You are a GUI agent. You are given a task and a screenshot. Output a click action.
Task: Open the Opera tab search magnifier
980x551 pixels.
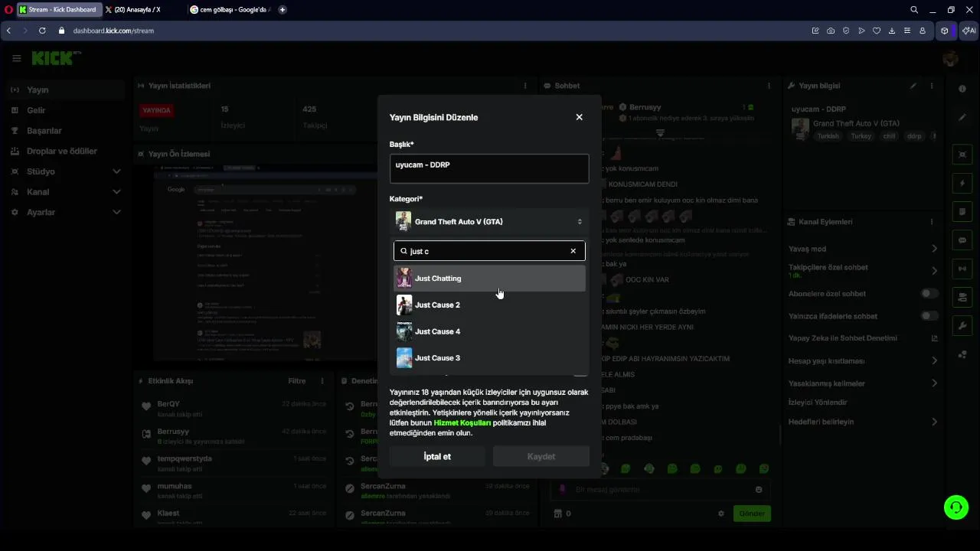point(914,10)
